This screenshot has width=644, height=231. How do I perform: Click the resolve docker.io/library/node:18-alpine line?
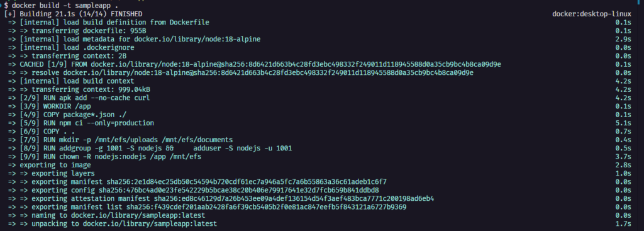[x=241, y=73]
